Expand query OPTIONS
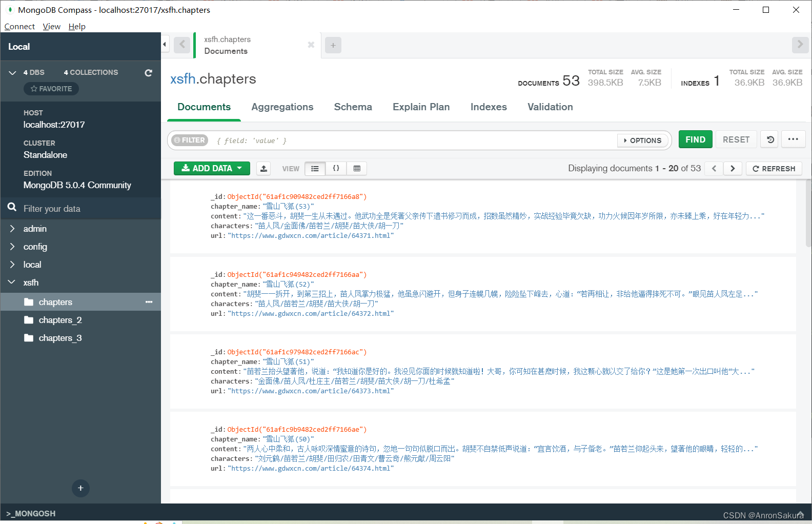Viewport: 812px width, 524px height. pos(642,140)
